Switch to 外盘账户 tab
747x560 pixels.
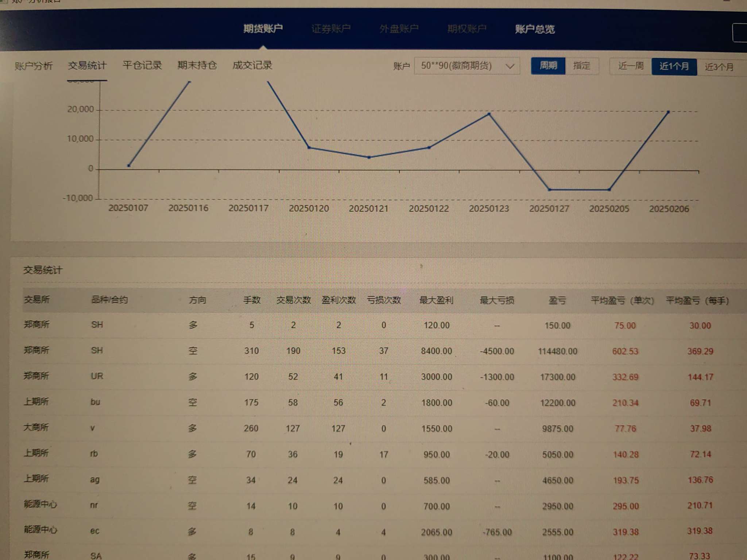point(399,28)
